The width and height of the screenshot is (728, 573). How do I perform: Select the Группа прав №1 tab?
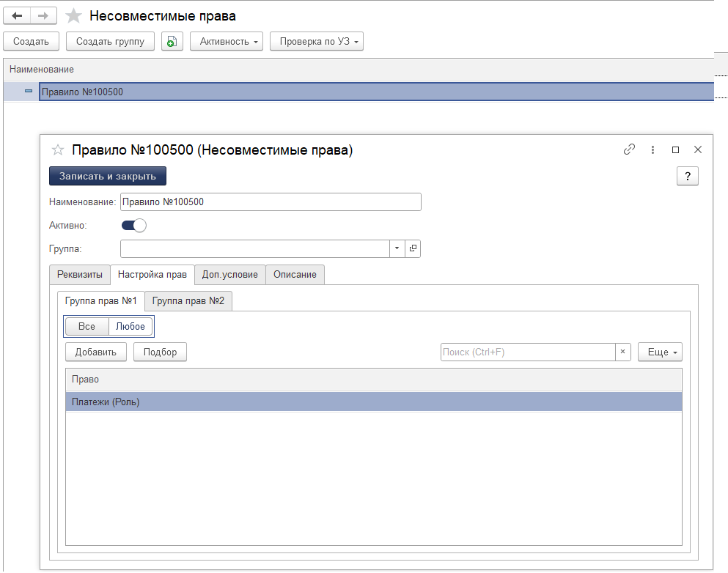coord(100,301)
